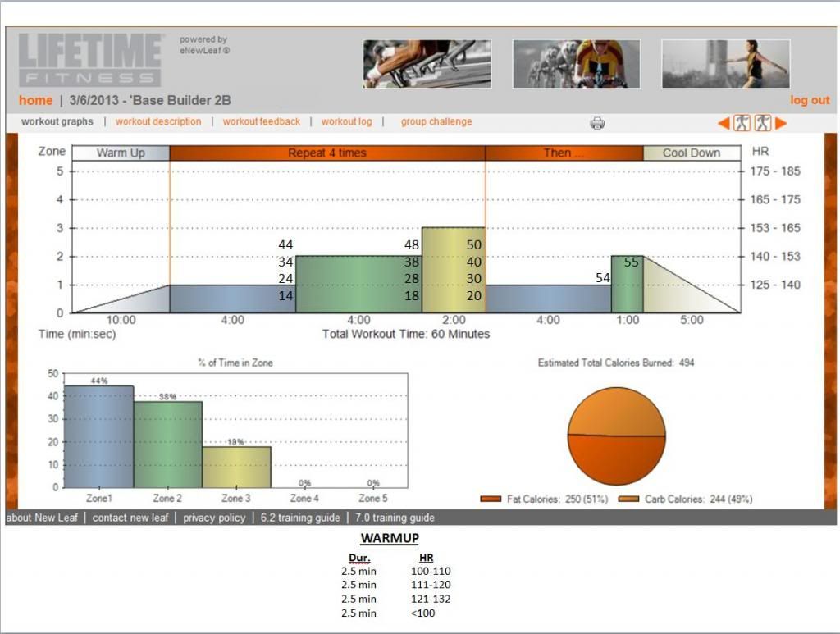Open the 6.2 training guide link
The height and width of the screenshot is (634, 840).
coord(300,518)
